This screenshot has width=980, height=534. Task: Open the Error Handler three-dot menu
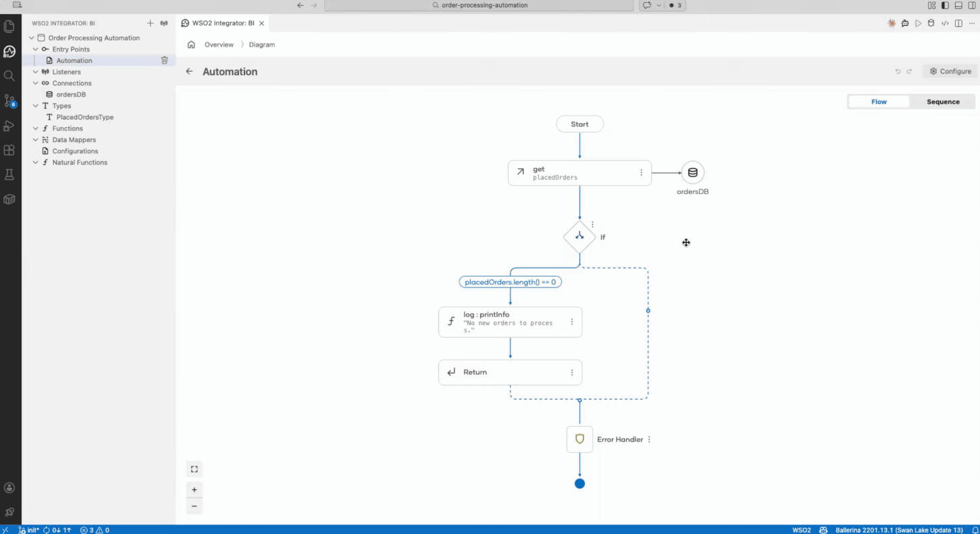(649, 439)
